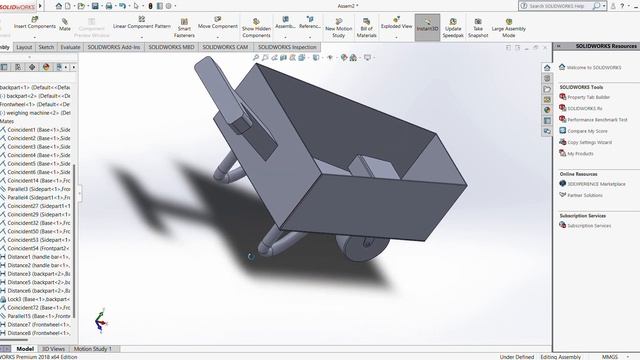Image resolution: width=640 pixels, height=360 pixels.
Task: Click the Rebuild traffic light icon
Action: (x=150, y=6)
